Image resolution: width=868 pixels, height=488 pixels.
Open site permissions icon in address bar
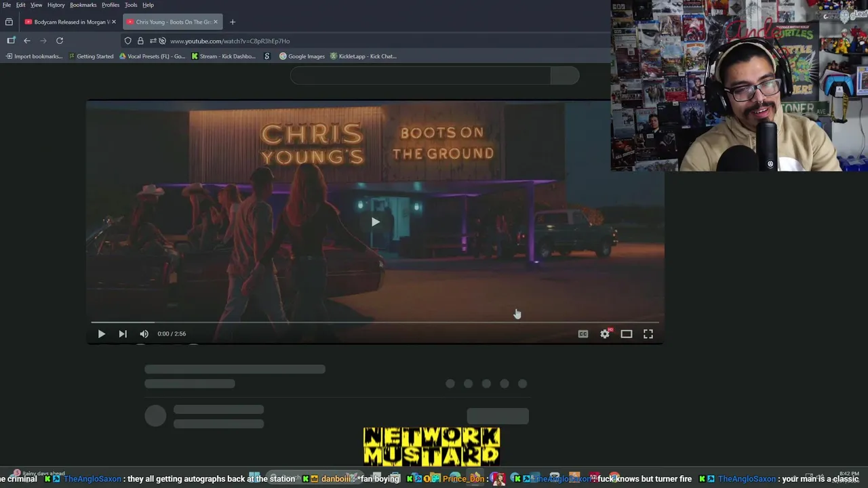tap(153, 41)
